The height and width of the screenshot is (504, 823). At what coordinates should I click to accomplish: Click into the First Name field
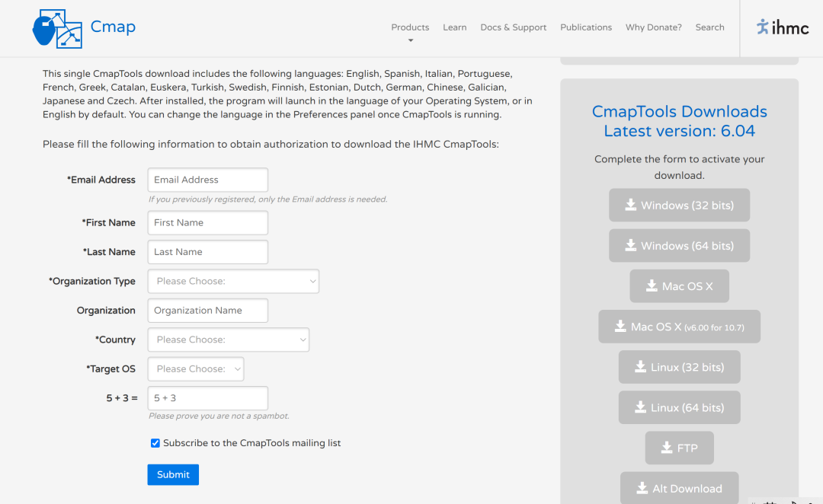[208, 223]
